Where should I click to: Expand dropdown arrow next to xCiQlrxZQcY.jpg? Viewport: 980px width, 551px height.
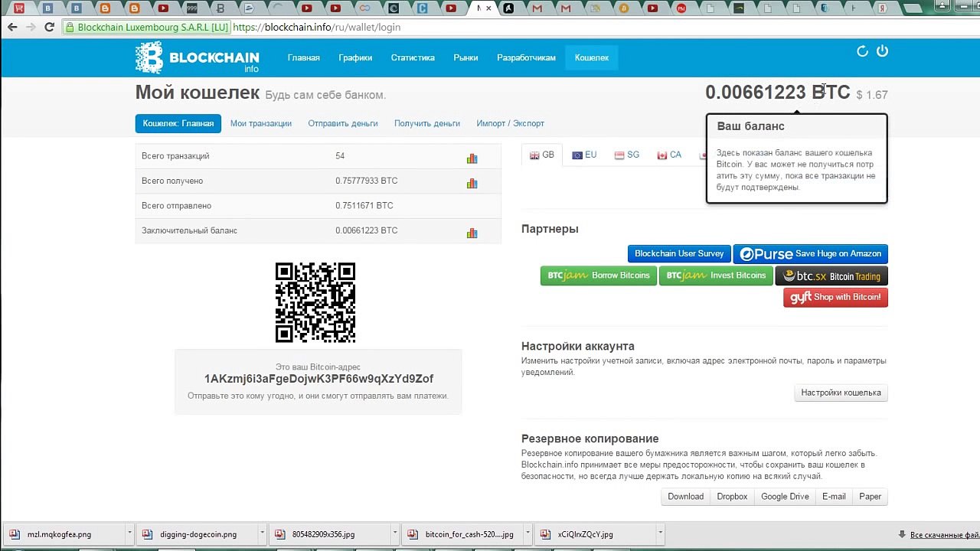tap(659, 534)
